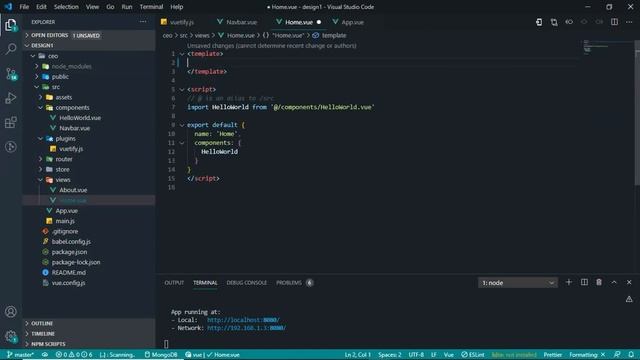Open the Manage gear icon

point(11,336)
